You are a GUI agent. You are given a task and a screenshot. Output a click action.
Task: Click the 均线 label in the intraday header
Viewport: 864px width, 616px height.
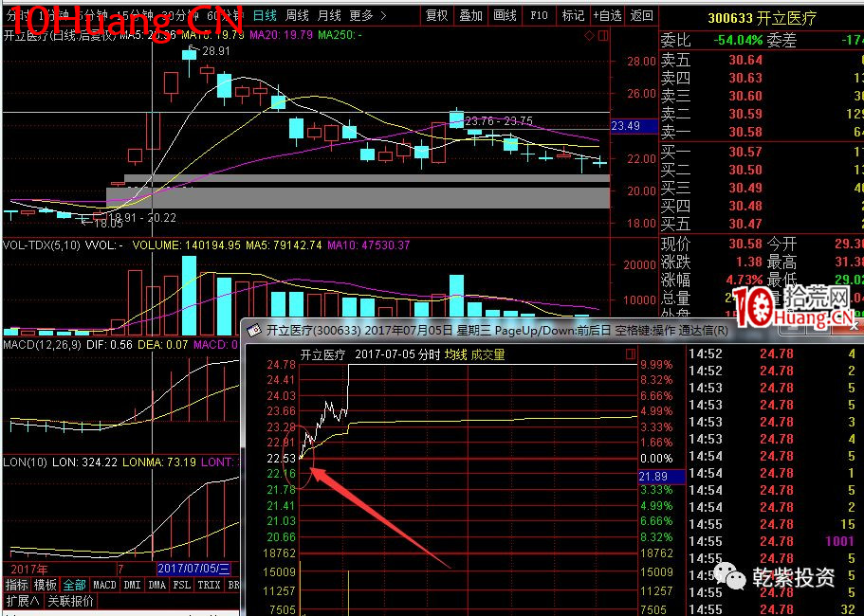point(455,354)
